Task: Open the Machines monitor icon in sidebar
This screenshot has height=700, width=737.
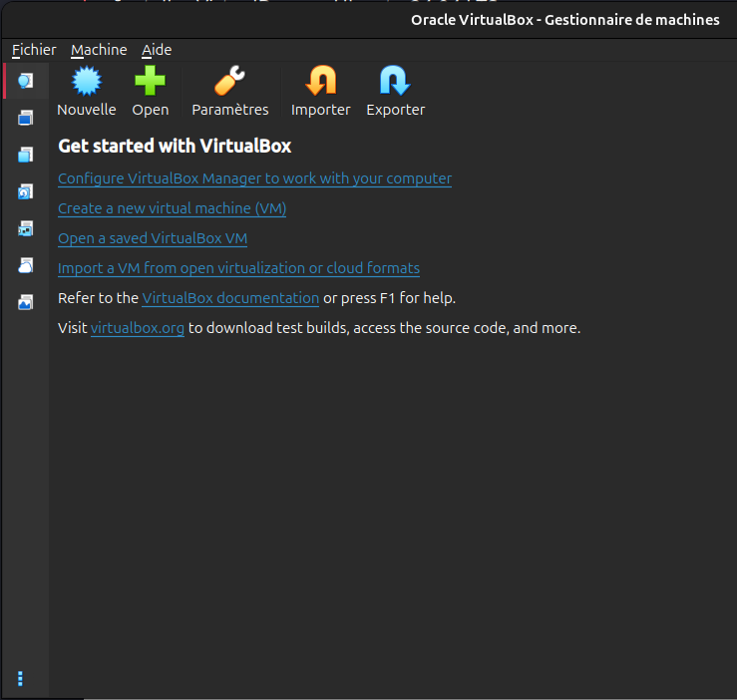Action: (x=26, y=118)
